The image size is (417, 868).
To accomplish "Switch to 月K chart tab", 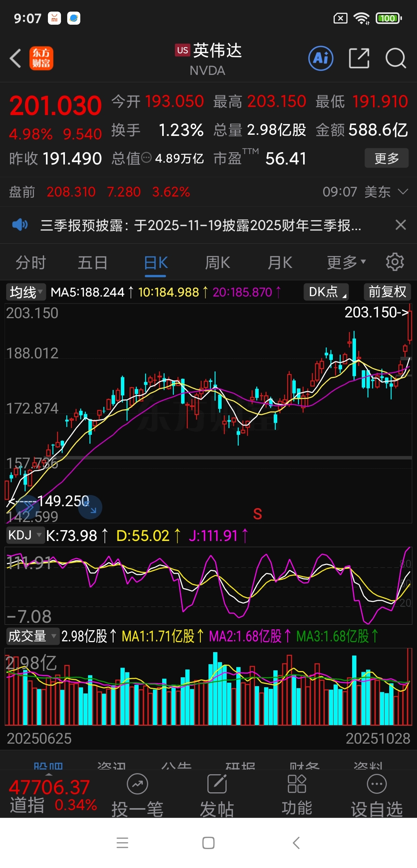I will click(x=280, y=263).
